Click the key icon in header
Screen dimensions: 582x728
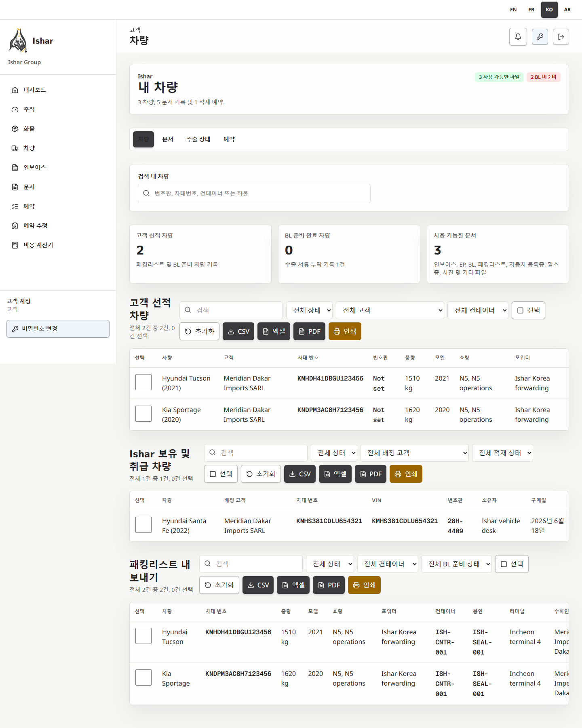[540, 37]
